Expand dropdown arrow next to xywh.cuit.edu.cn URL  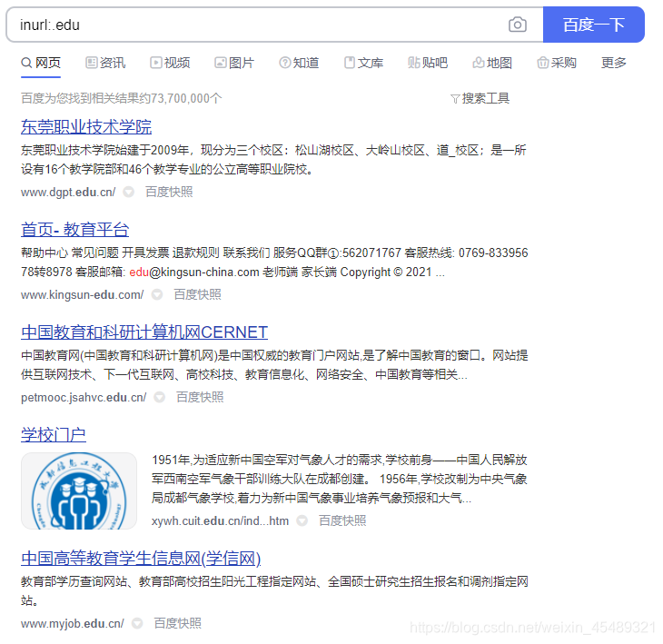(x=302, y=521)
